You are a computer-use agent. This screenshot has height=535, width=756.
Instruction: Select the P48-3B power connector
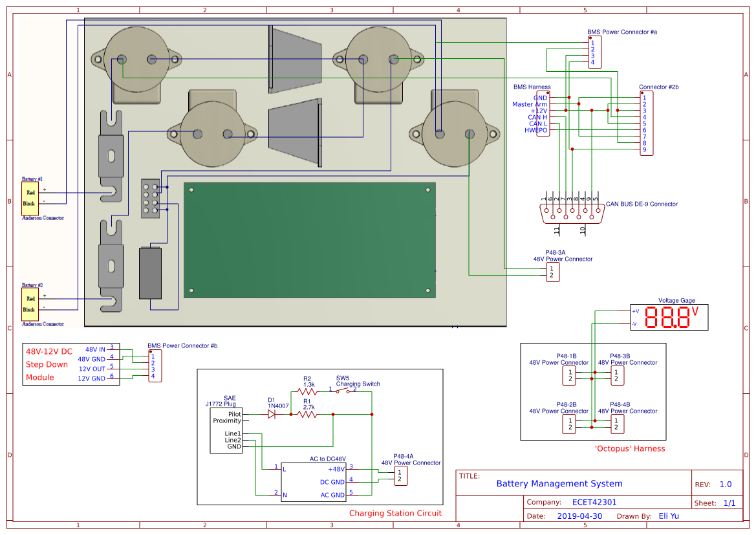[618, 376]
